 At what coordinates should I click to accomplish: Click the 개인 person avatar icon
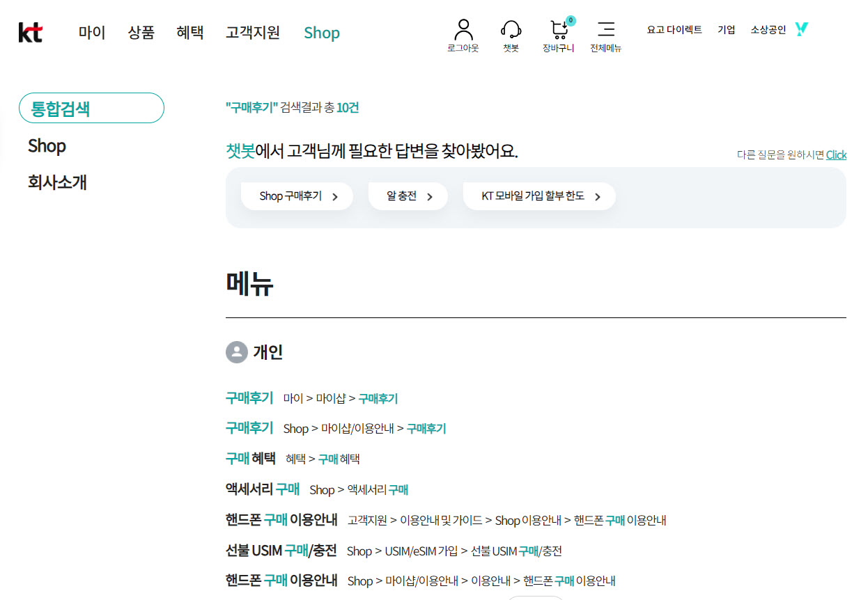(235, 352)
